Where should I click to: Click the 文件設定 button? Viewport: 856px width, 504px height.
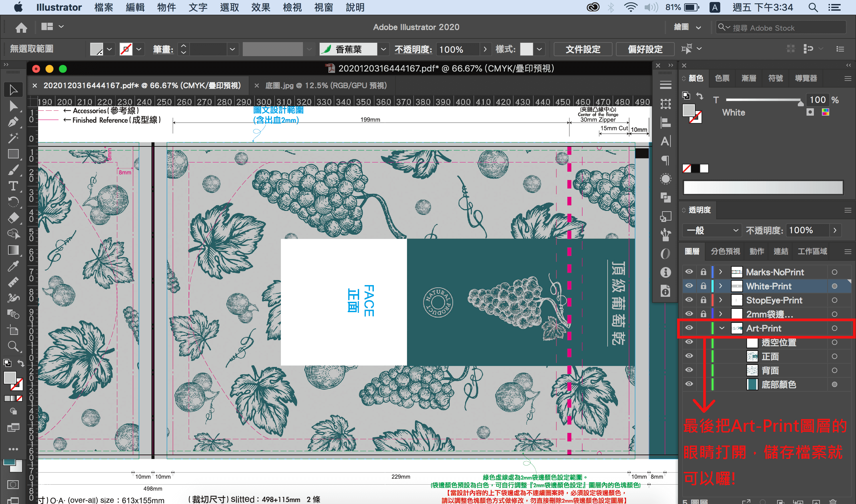(582, 49)
